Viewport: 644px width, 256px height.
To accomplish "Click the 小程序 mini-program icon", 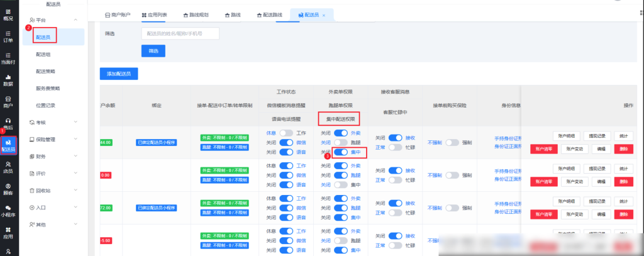I will pos(8,211).
